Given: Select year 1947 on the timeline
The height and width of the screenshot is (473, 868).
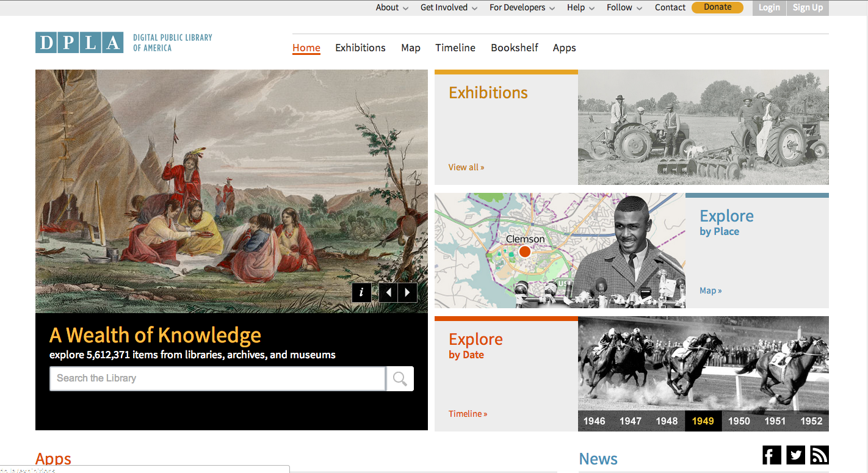Looking at the screenshot, I should (631, 421).
